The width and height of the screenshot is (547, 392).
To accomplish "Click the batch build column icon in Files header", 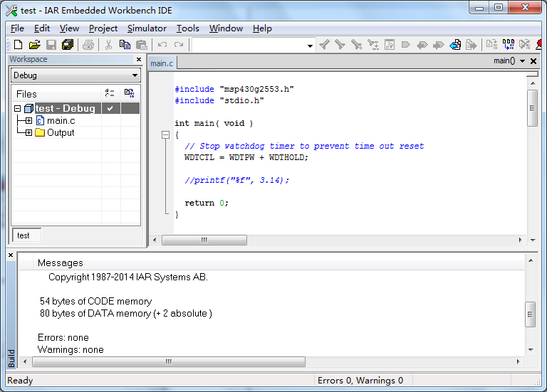I will pyautogui.click(x=130, y=93).
